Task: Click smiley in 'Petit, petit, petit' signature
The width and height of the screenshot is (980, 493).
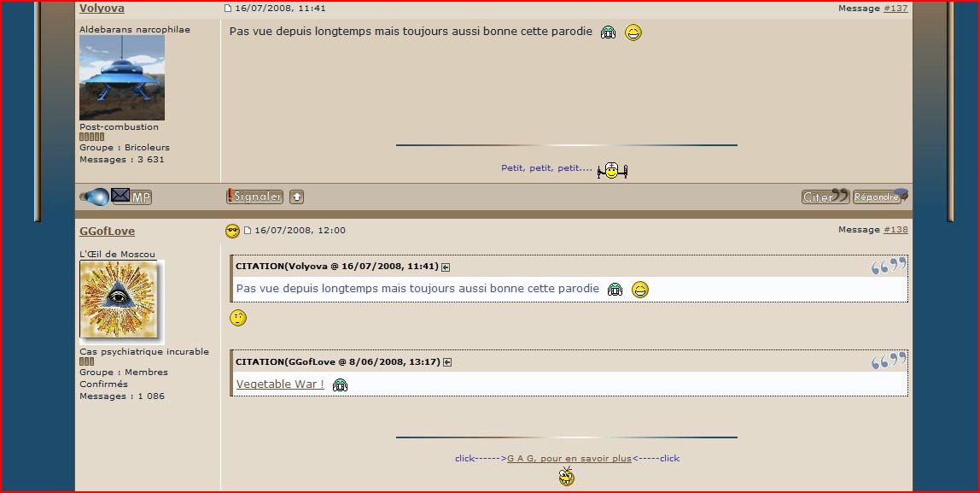Action: 612,170
